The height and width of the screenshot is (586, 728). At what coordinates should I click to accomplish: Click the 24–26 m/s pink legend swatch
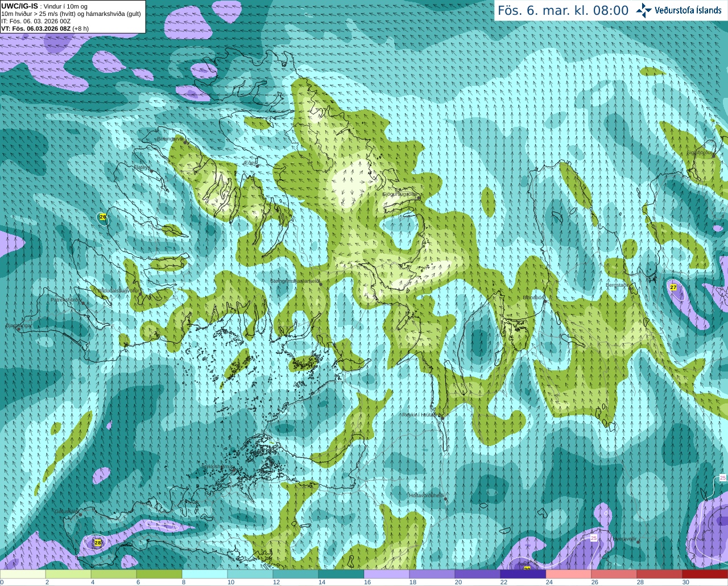point(569,574)
